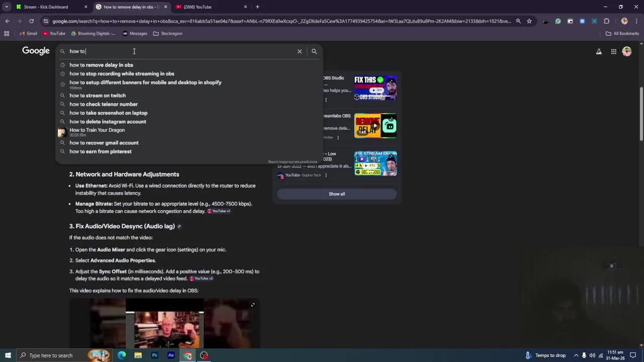Open the zoom indicator in address bar
644x362 pixels.
point(518,21)
